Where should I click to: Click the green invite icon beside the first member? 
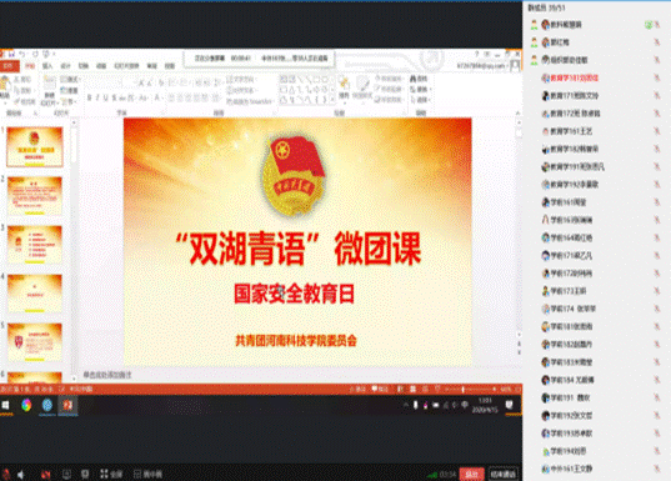point(648,25)
